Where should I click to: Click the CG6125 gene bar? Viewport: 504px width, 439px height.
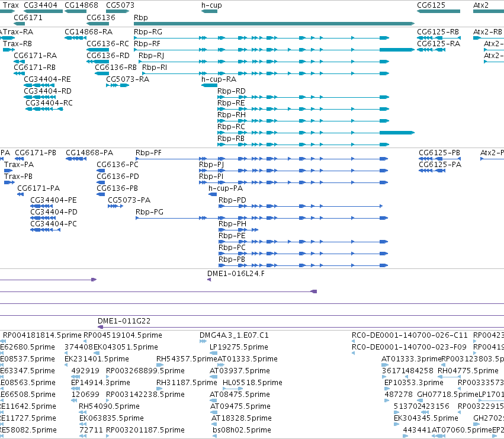[x=438, y=11]
